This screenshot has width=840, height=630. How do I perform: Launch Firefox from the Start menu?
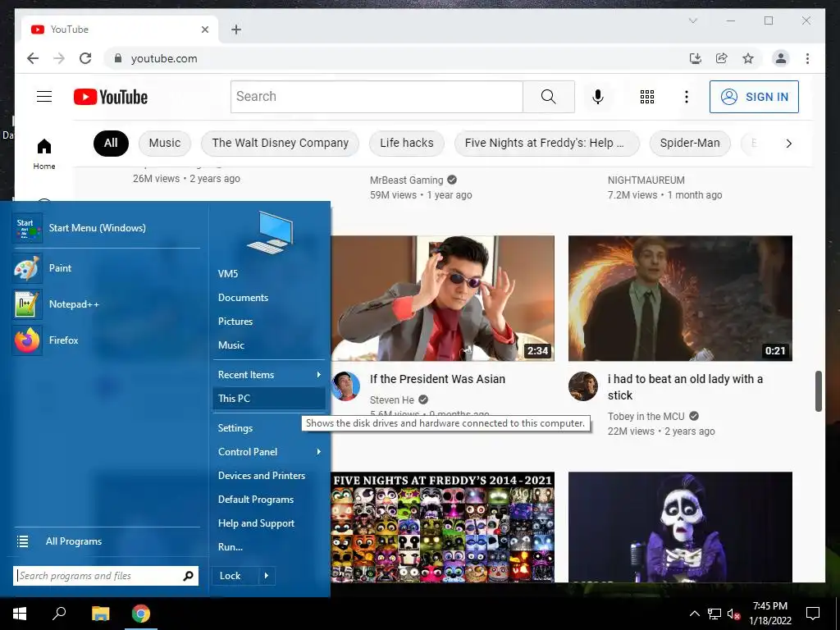(106, 340)
